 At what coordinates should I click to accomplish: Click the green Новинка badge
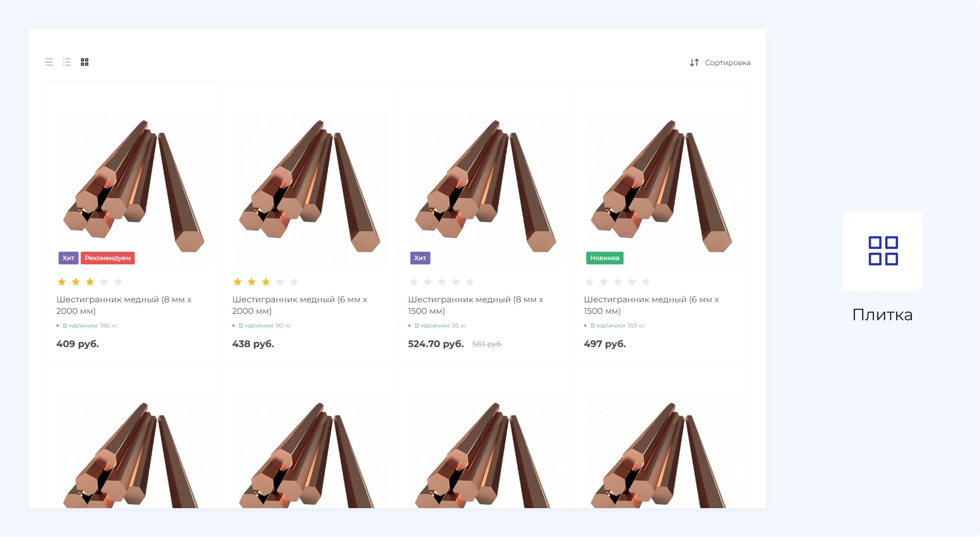tap(604, 258)
